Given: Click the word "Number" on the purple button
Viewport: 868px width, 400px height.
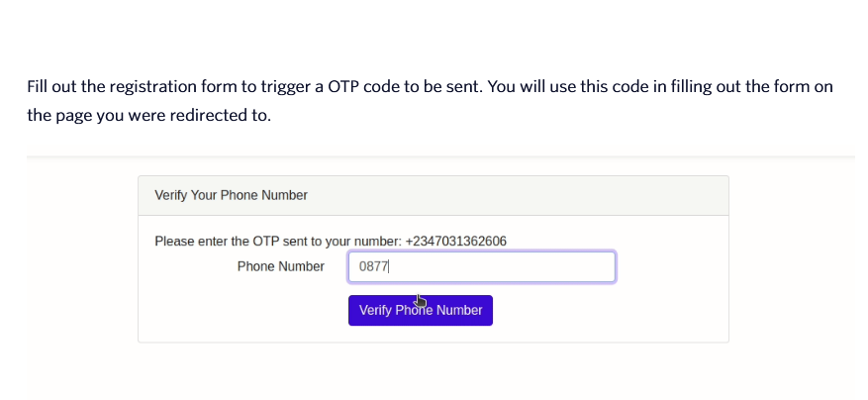Looking at the screenshot, I should [459, 311].
